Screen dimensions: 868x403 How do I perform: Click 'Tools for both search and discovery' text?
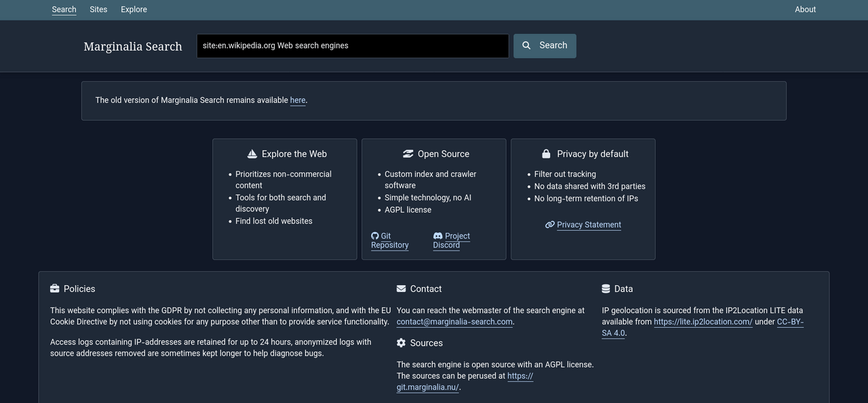(281, 203)
